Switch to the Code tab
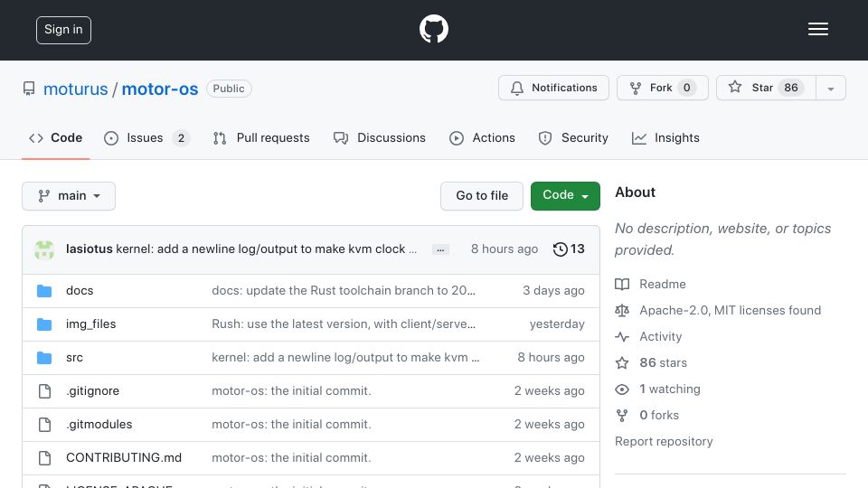The height and width of the screenshot is (488, 868). [56, 138]
